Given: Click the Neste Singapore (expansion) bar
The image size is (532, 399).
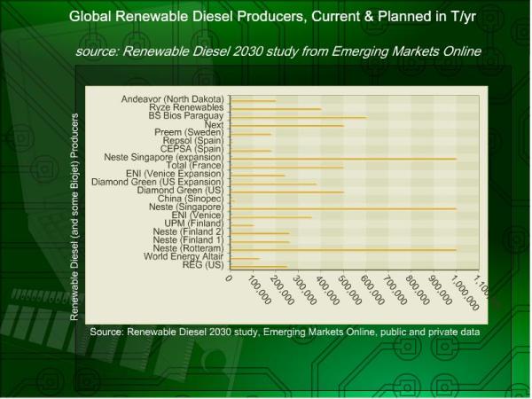Looking at the screenshot, I should (344, 159).
